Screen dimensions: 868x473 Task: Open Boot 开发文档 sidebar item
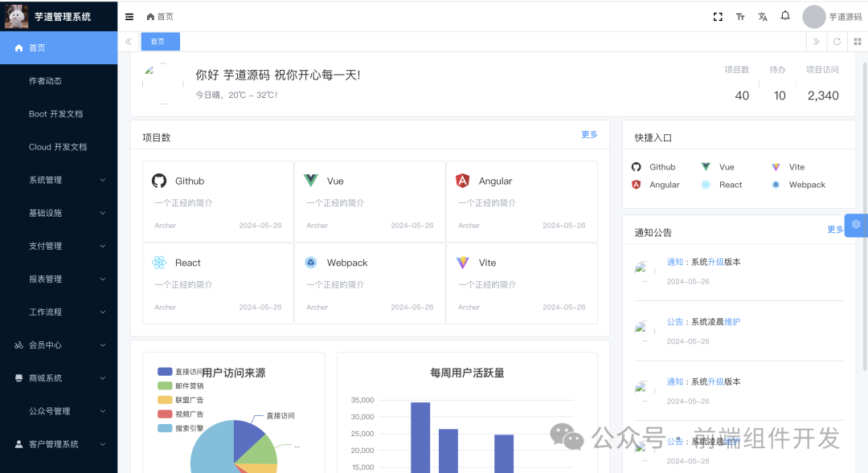coord(59,114)
